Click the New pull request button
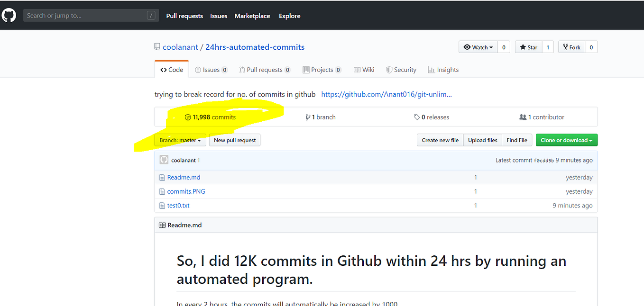 pyautogui.click(x=234, y=140)
